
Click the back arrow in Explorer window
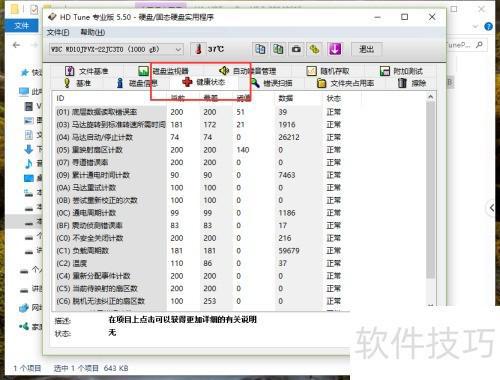click(x=16, y=45)
